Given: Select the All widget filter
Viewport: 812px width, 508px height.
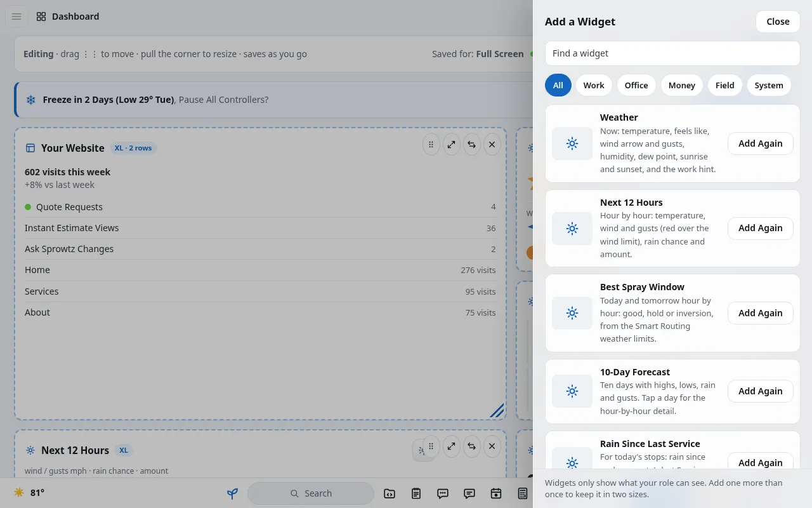Looking at the screenshot, I should (x=558, y=85).
